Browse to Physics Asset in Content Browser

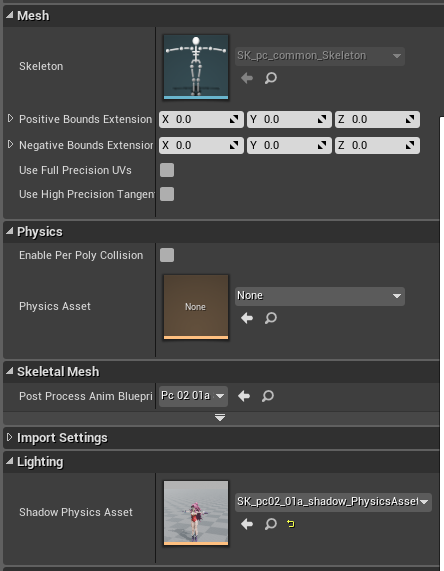coord(271,318)
